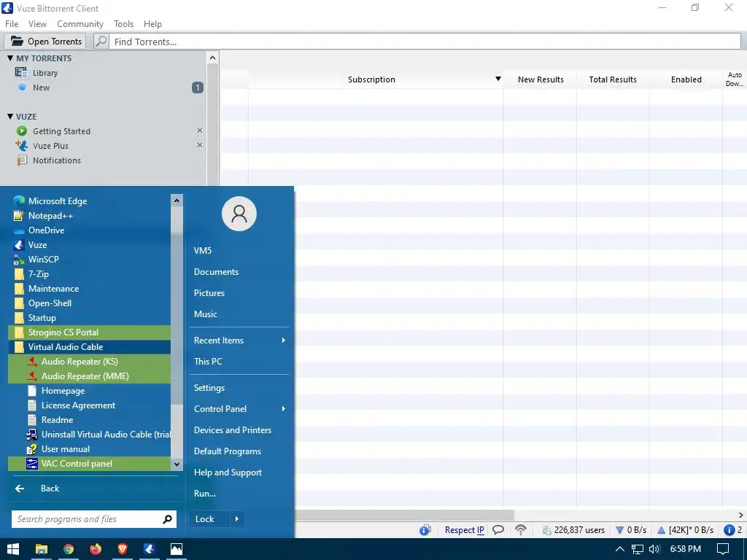
Task: Open Audio Repeater (KS)
Action: [x=89, y=362]
